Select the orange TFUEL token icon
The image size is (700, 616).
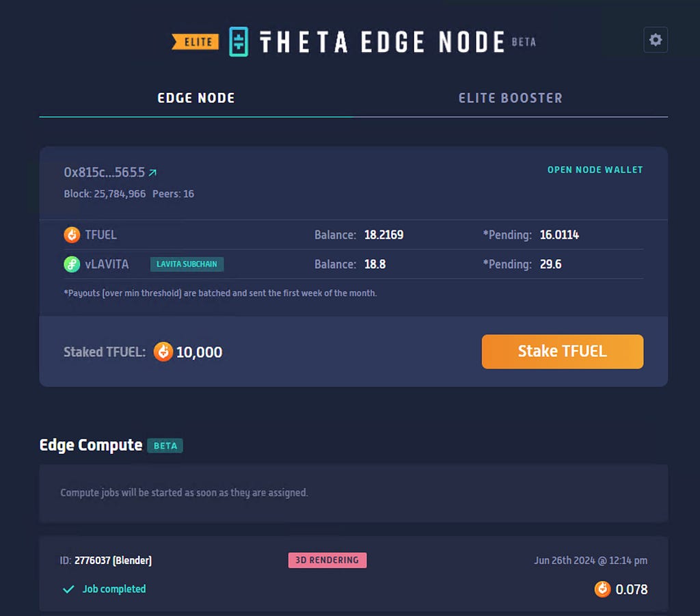coord(72,235)
